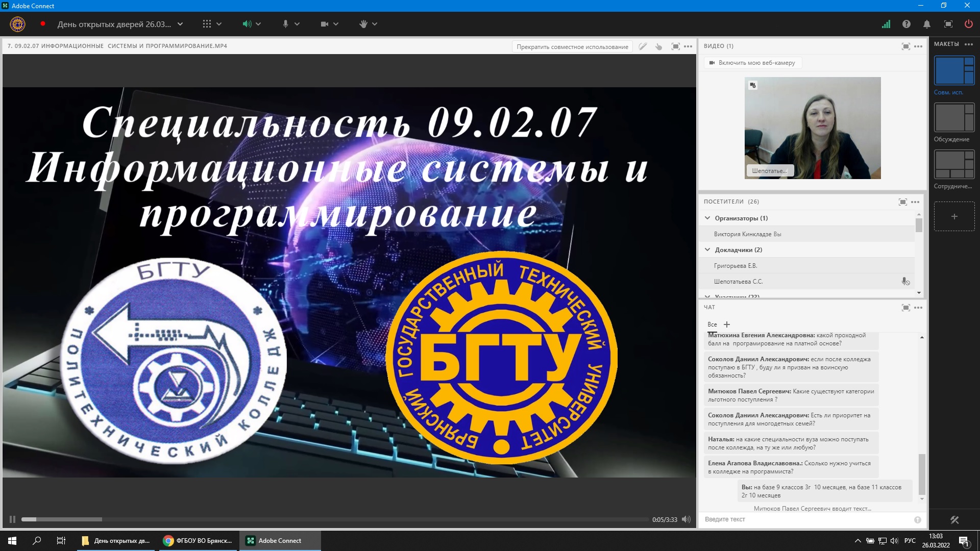Open Макеты panel options menu

tap(969, 44)
